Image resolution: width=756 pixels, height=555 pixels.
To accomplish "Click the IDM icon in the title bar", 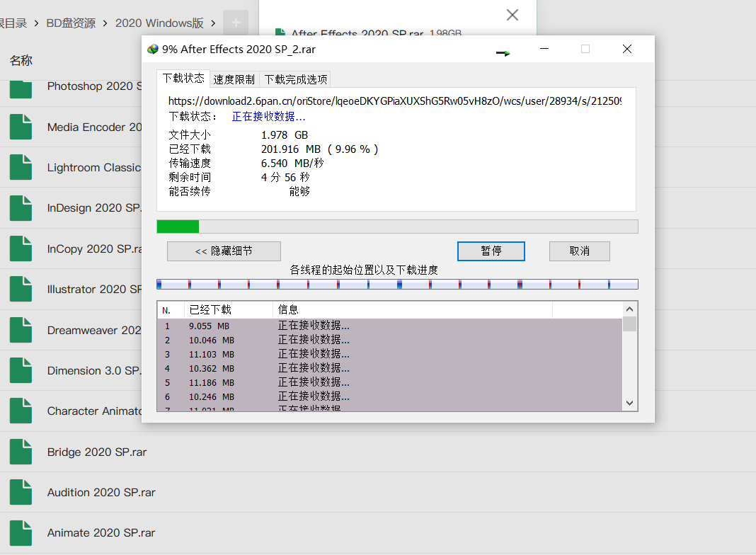I will [152, 50].
